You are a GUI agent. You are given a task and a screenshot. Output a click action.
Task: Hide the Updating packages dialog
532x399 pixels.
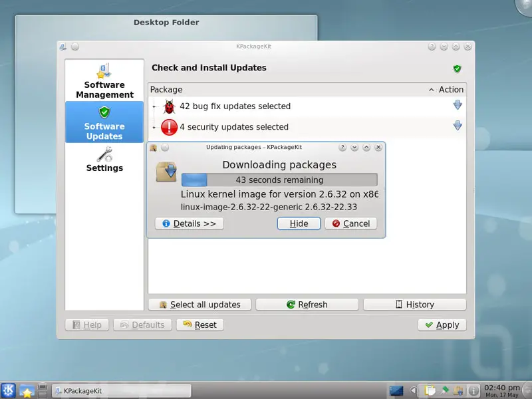299,223
